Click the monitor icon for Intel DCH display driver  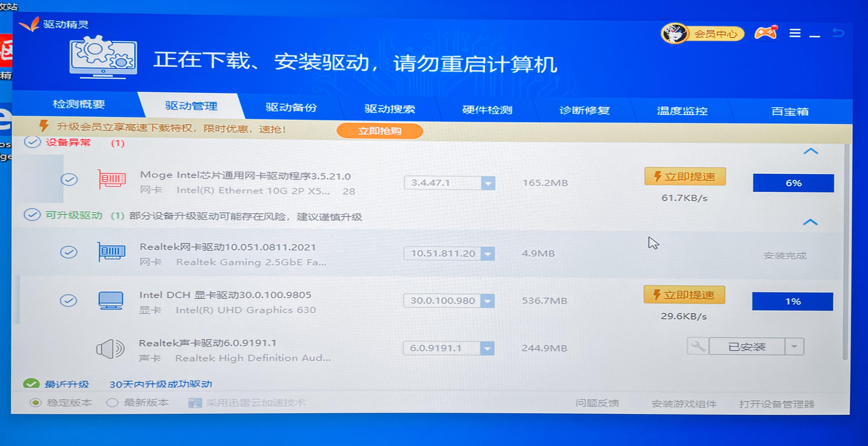(111, 301)
